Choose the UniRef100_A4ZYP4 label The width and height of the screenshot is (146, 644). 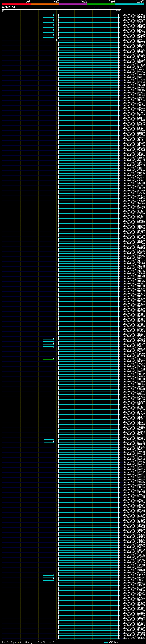click(134, 392)
